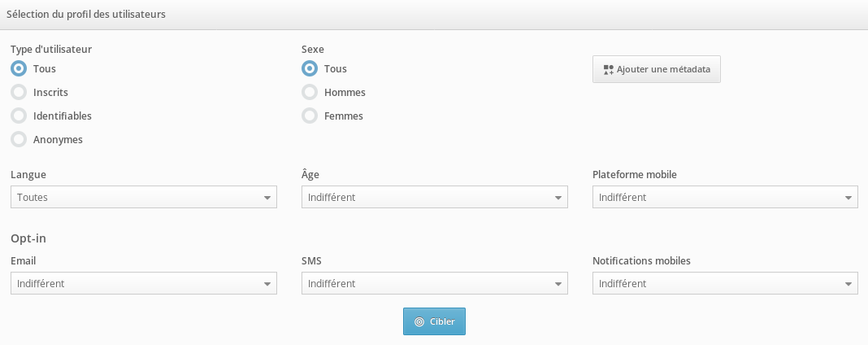The width and height of the screenshot is (868, 345).
Task: Select Femmes radio button
Action: (310, 116)
